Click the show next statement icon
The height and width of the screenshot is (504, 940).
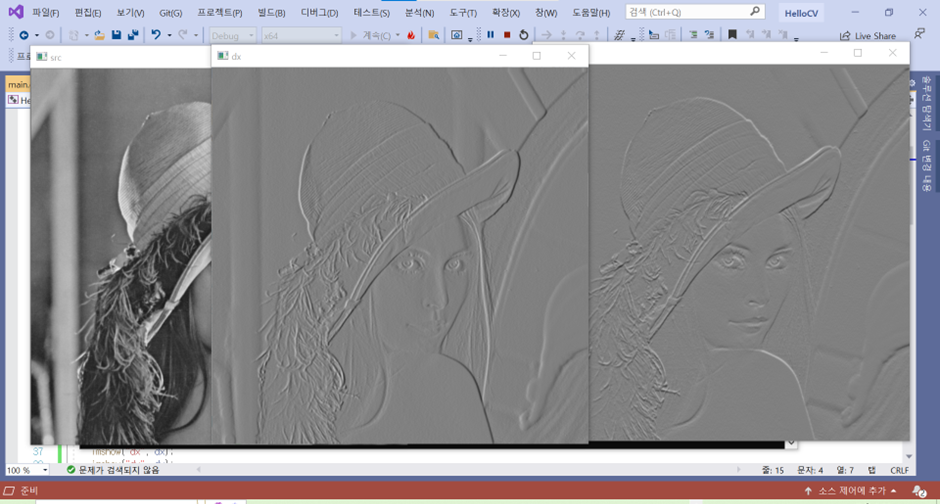pos(546,35)
